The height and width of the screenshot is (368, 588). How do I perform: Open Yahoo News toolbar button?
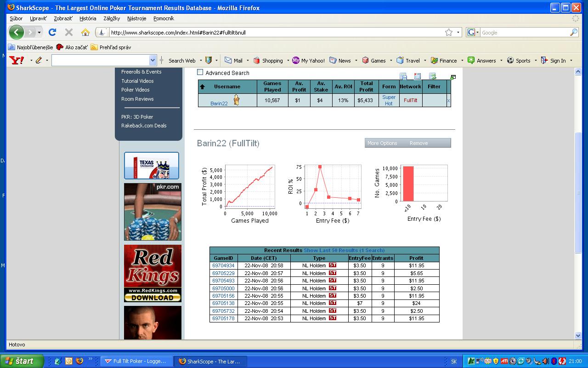pos(340,60)
